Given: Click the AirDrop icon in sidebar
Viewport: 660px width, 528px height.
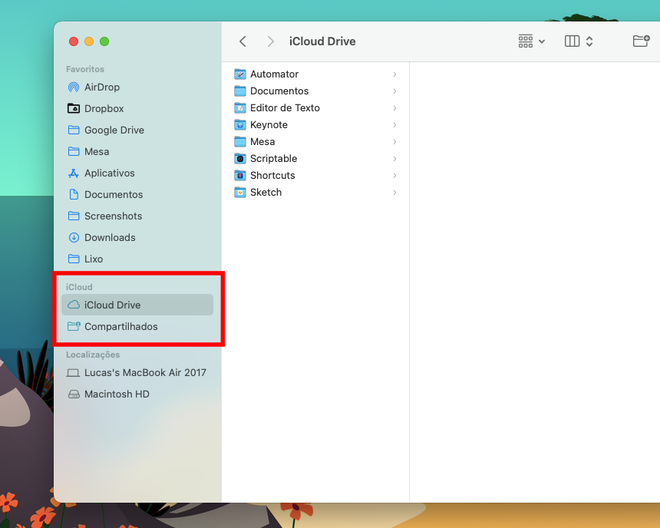Looking at the screenshot, I should [x=74, y=87].
